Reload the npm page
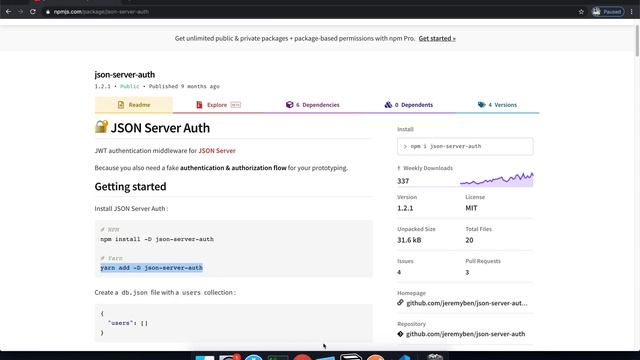Image resolution: width=640 pixels, height=360 pixels. pyautogui.click(x=33, y=12)
